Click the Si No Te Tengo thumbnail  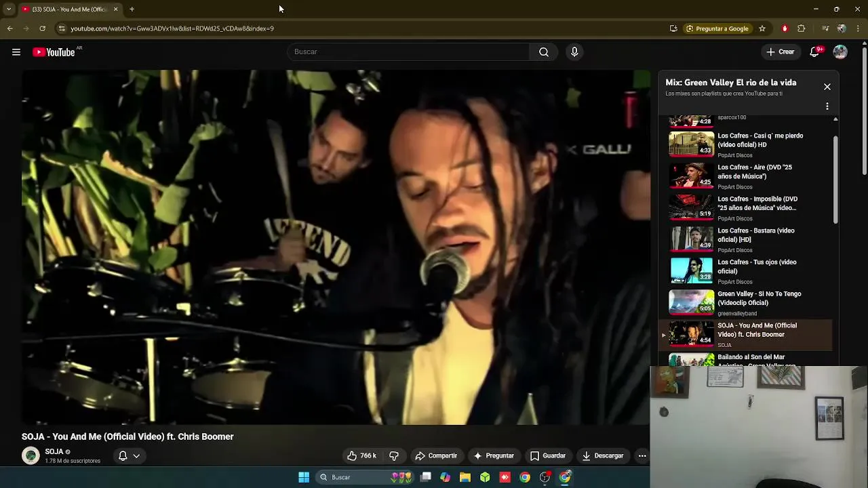coord(691,302)
